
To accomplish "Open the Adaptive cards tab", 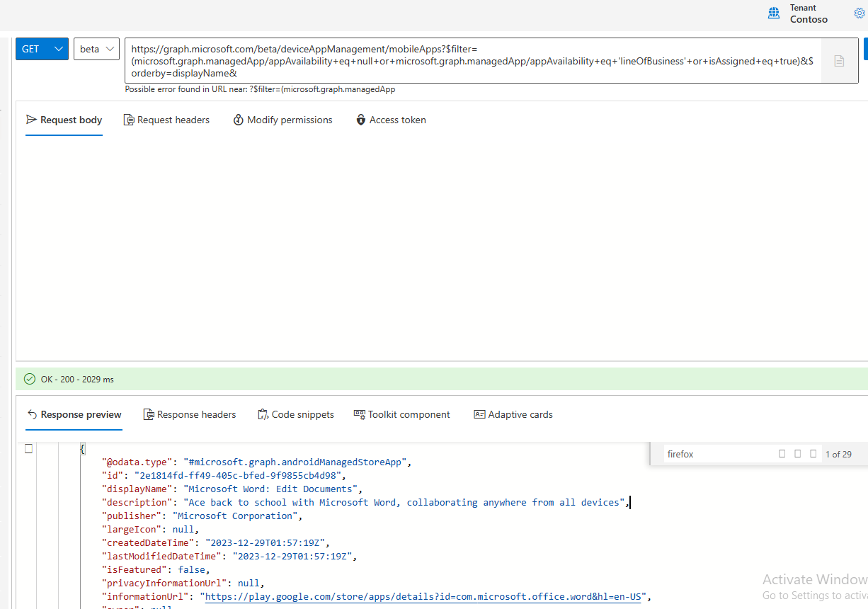I will pos(513,414).
